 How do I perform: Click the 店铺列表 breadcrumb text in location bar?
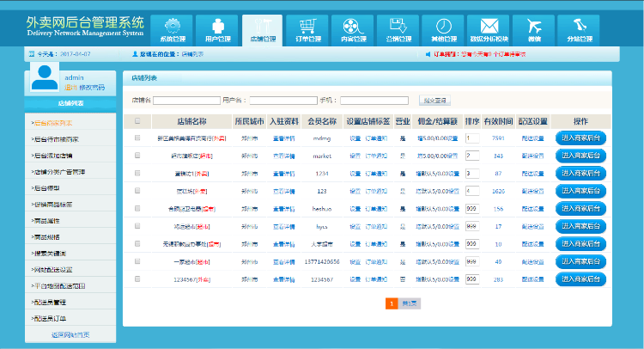click(192, 54)
